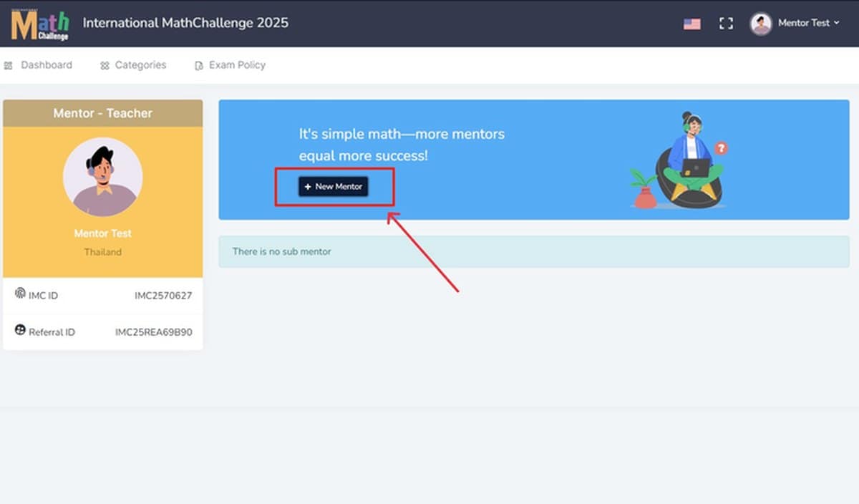Click the Dashboard grid icon
The height and width of the screenshot is (504, 859).
(9, 65)
